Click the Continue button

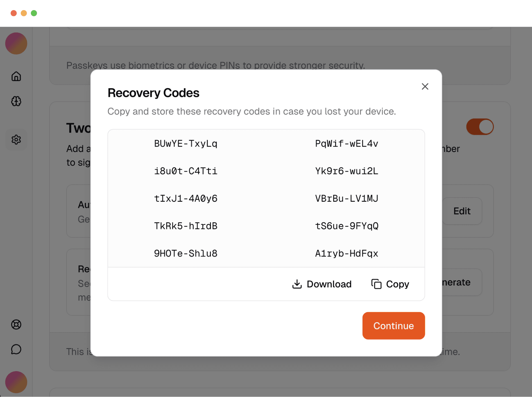pos(393,326)
